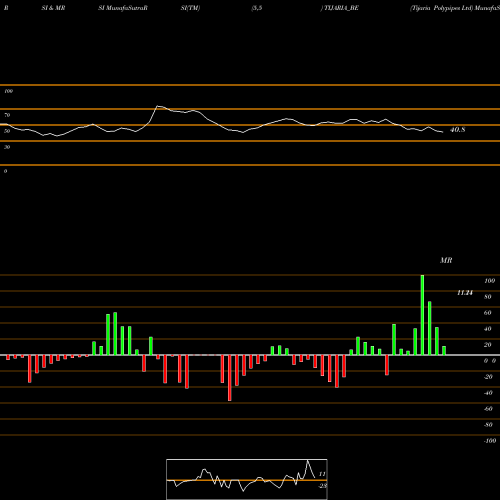Click the '(Tijaria Polypipes Ltd)' company name
The width and height of the screenshot is (500, 500).
coord(441,8)
